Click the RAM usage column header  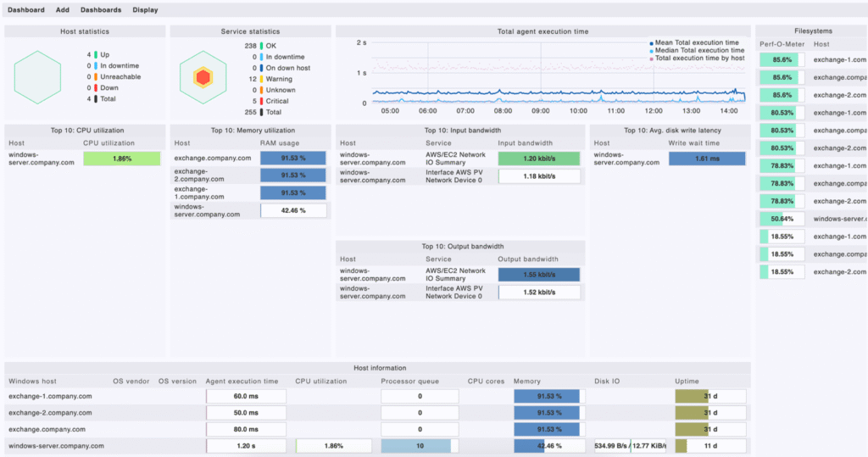tap(280, 143)
